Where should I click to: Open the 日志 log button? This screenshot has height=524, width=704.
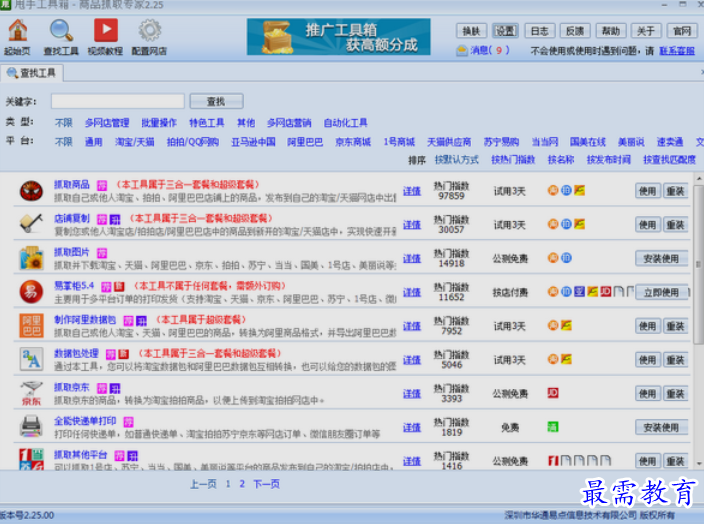(540, 31)
